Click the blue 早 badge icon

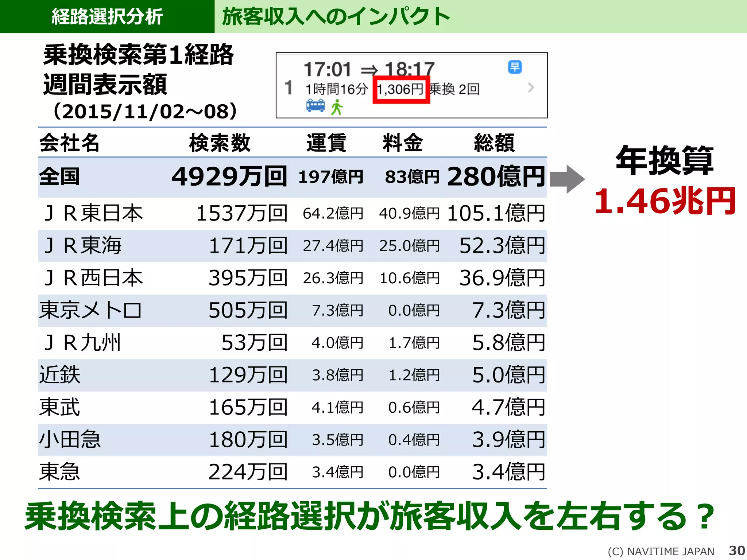[x=515, y=67]
